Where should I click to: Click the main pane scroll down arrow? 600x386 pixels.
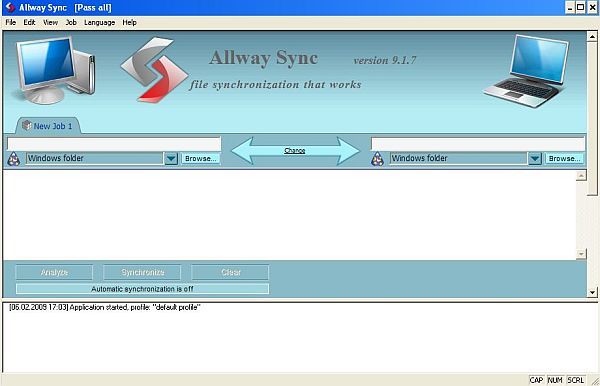592,292
